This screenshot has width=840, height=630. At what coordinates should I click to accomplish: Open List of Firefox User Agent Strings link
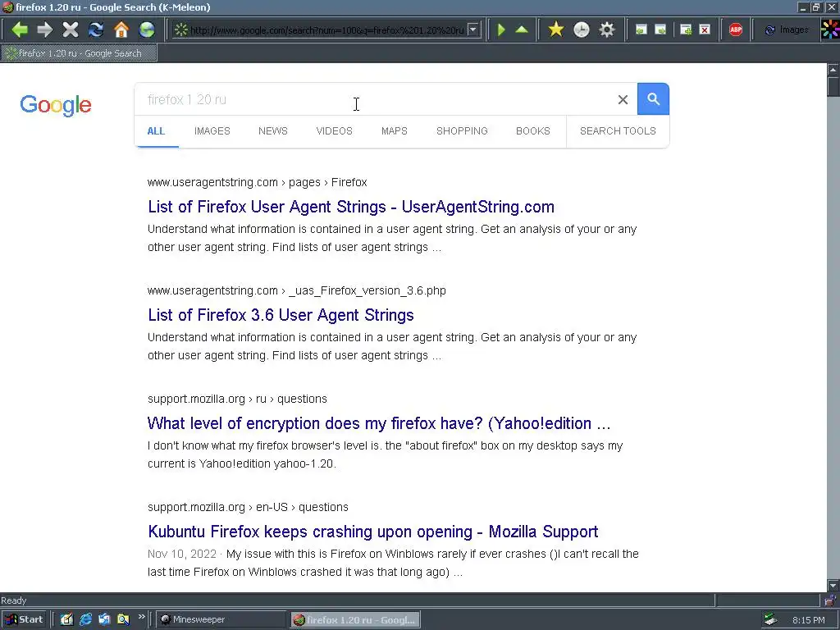351,207
